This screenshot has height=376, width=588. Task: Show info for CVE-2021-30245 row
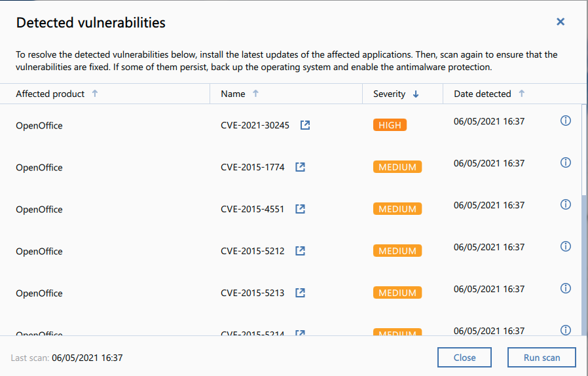click(566, 121)
